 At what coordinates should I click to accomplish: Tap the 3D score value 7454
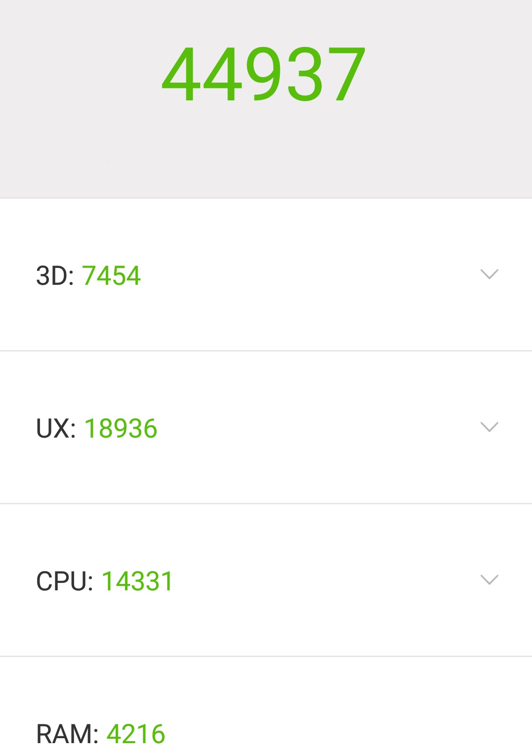(112, 275)
